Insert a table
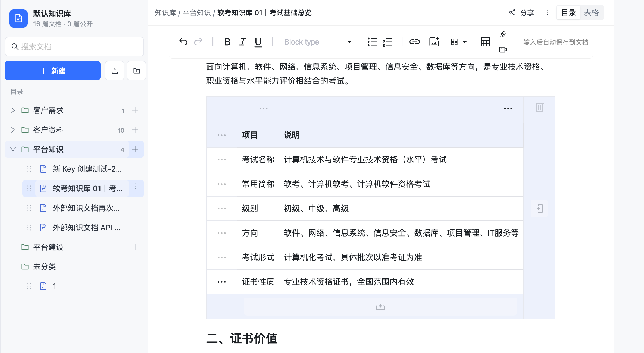The width and height of the screenshot is (644, 353). [485, 42]
